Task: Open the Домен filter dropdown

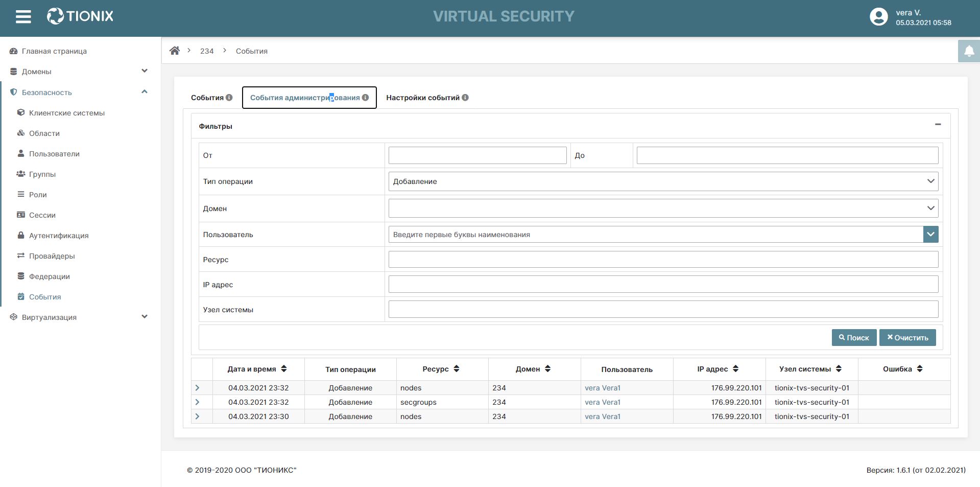Action: (663, 208)
